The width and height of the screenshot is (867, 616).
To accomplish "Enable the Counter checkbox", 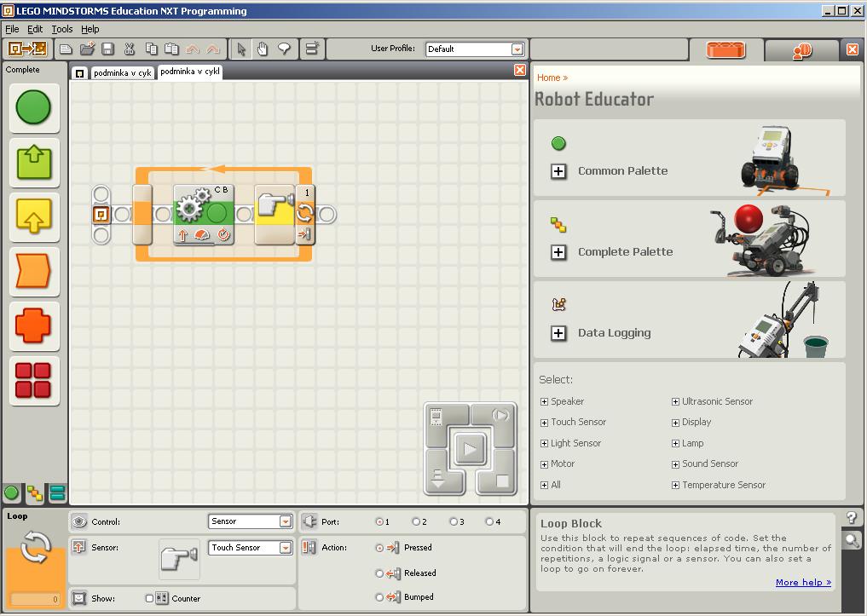I will coord(149,598).
